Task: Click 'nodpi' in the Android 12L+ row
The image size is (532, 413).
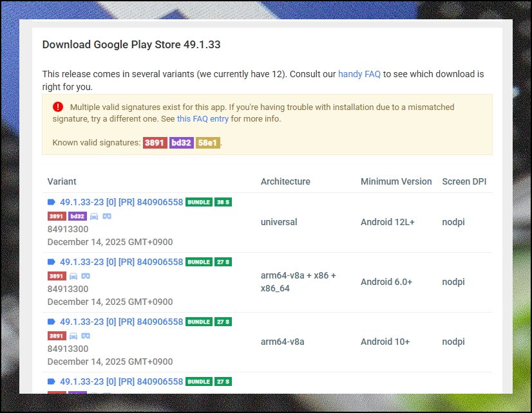Action: [x=453, y=222]
